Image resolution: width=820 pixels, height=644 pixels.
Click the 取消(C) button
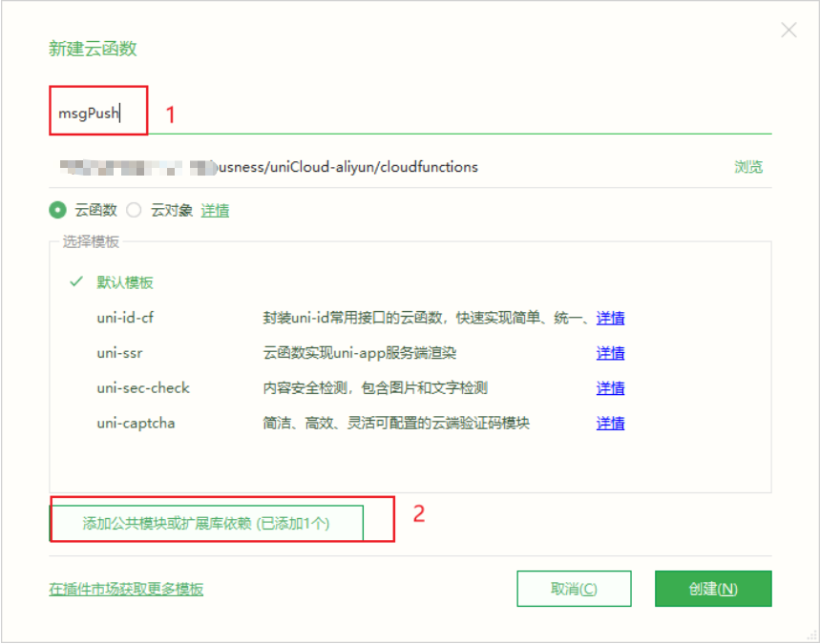click(x=574, y=589)
